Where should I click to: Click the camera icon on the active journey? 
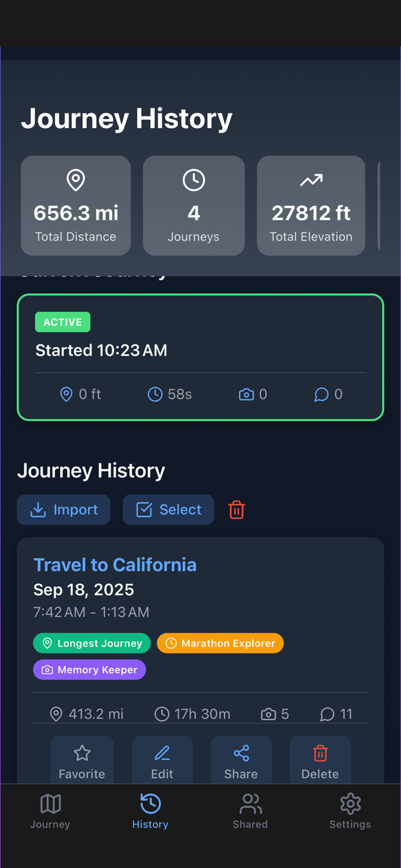(248, 394)
